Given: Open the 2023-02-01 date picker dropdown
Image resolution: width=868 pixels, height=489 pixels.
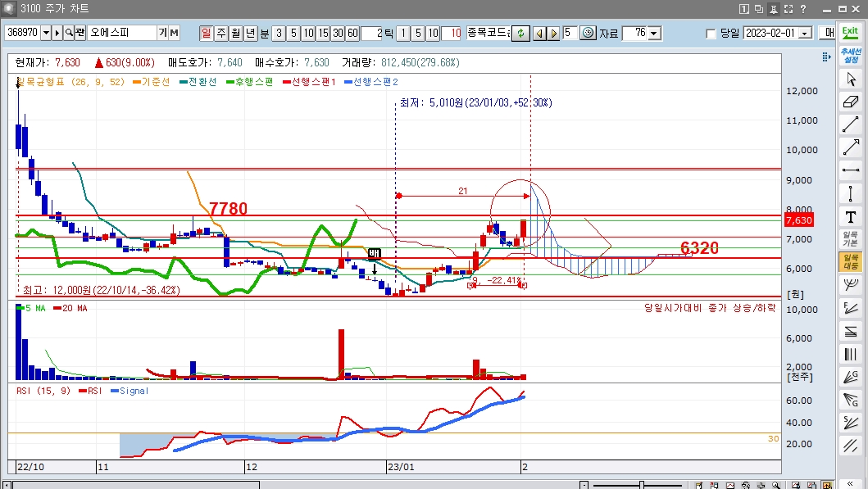Looking at the screenshot, I should (x=804, y=34).
